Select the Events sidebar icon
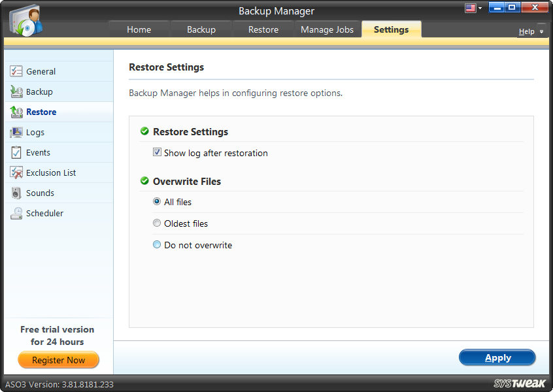553x392 pixels. click(16, 152)
